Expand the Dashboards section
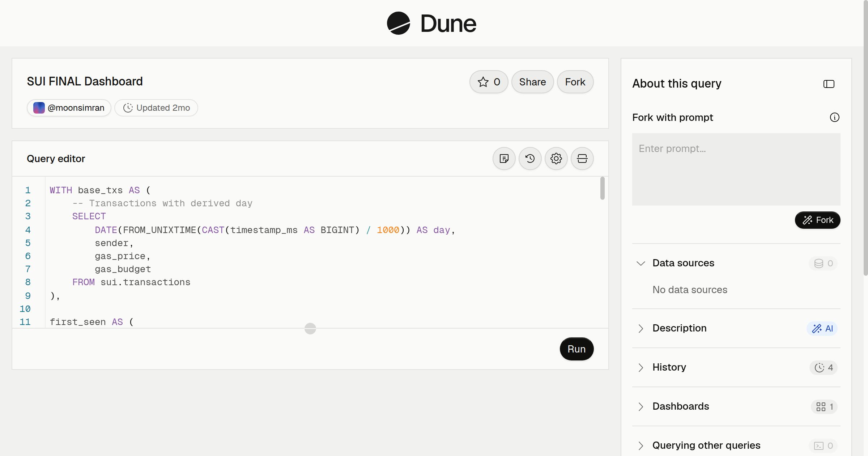Screen dimensions: 868x456 641,406
